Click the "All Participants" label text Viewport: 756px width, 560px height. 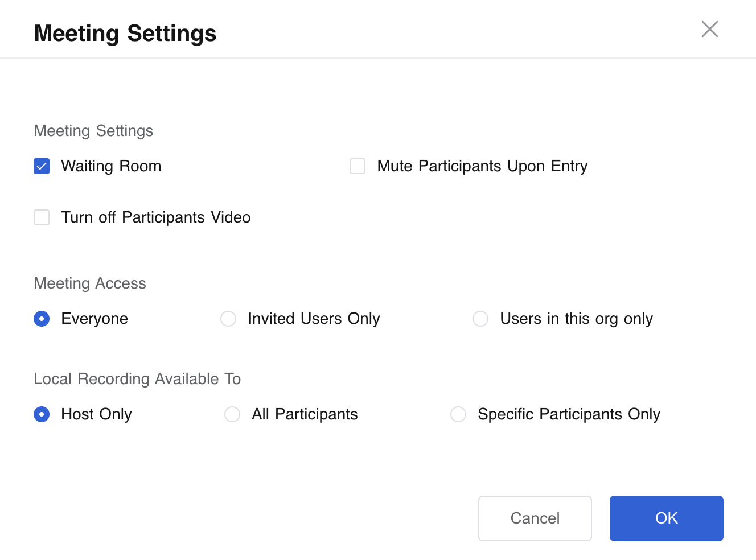(x=305, y=414)
